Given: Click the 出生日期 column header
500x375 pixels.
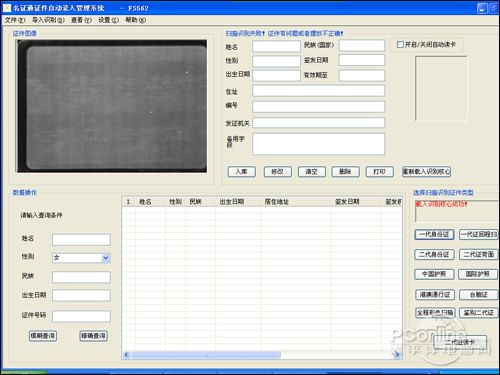Looking at the screenshot, I should click(238, 202).
